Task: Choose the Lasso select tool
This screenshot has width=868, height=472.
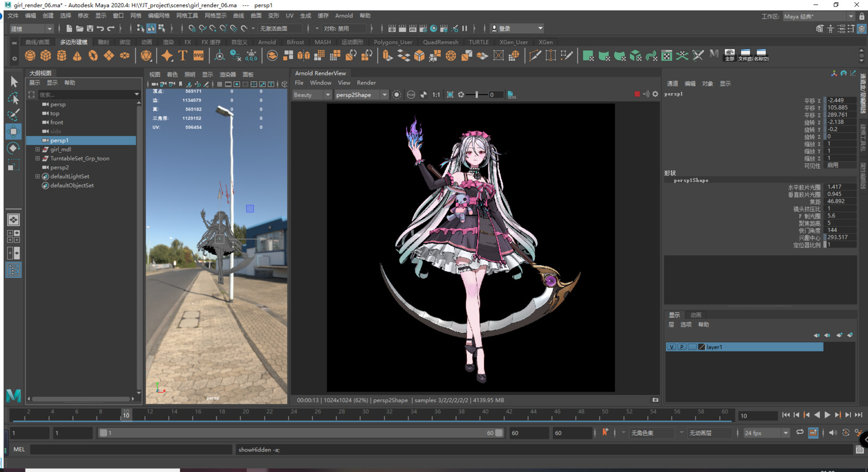Action: pos(14,98)
